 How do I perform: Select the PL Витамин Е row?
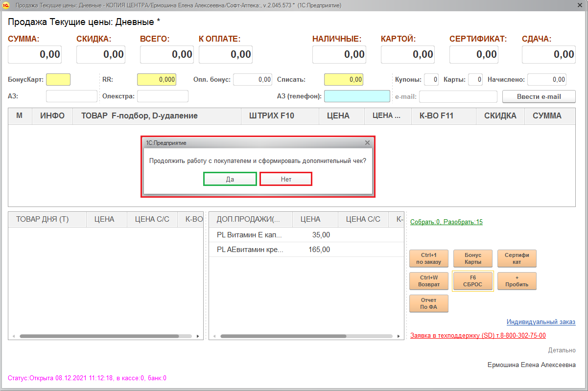[x=250, y=235]
